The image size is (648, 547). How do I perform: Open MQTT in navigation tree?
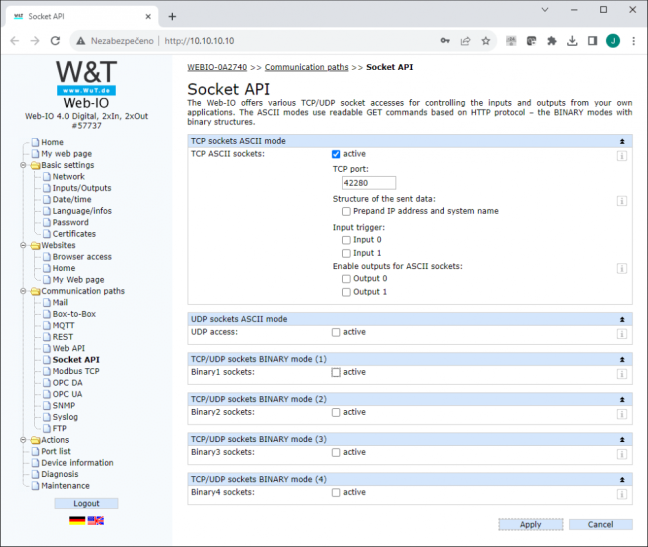(x=63, y=326)
